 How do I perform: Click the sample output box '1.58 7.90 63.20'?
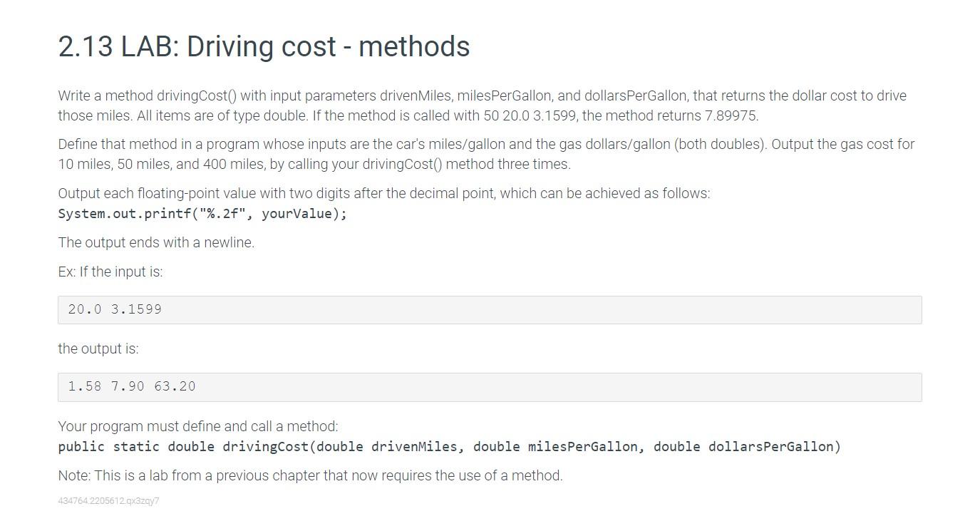490,387
